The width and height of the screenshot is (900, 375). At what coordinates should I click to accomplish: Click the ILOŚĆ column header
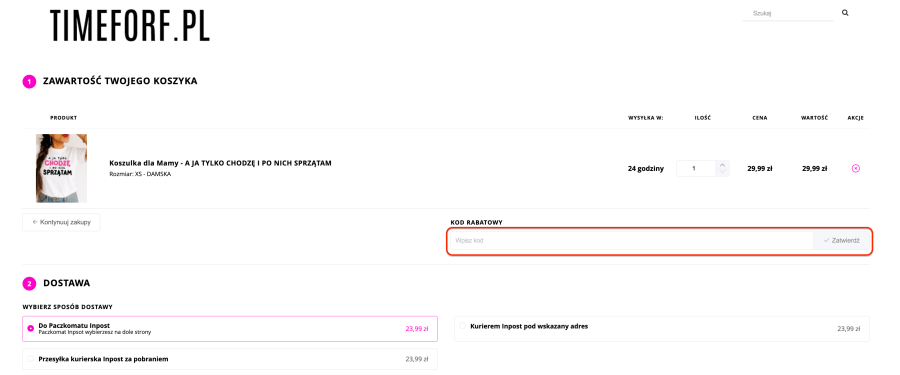[x=703, y=118]
